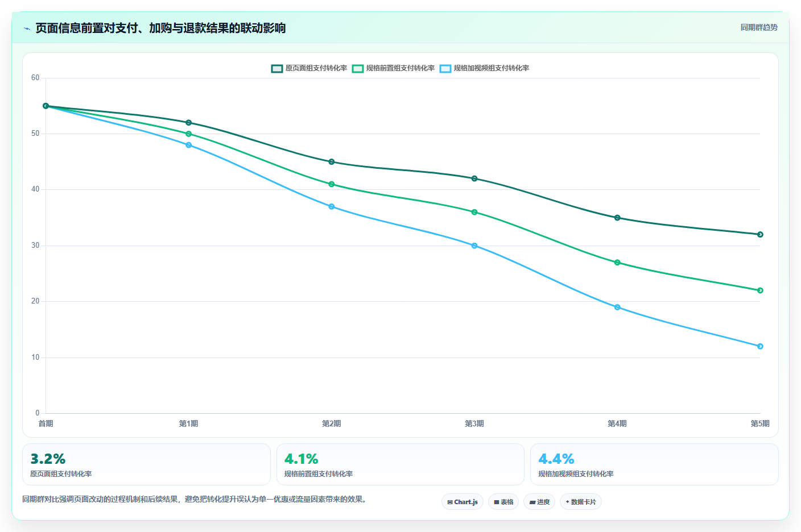Click the dark green data point at 第3期
Image resolution: width=801 pixels, height=532 pixels.
474,178
